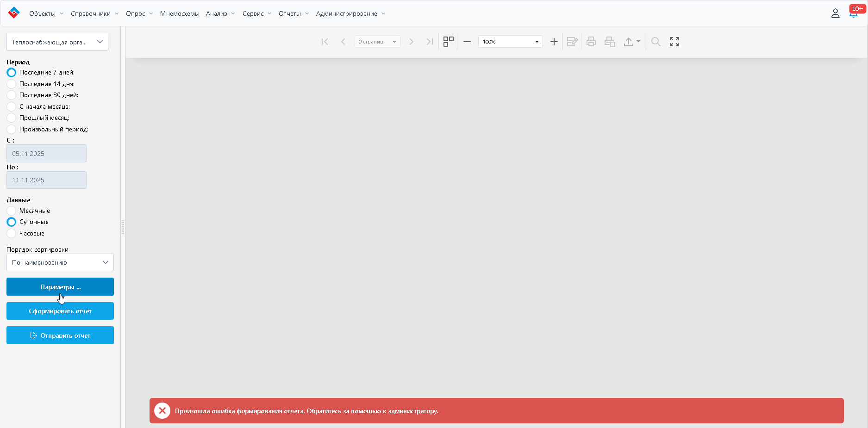
Task: Toggle fullscreen mode in report viewer
Action: point(674,42)
